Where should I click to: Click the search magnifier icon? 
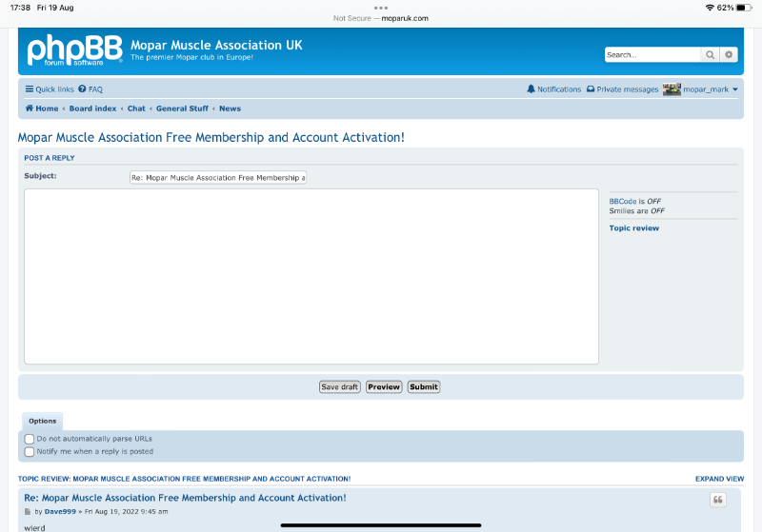(711, 55)
